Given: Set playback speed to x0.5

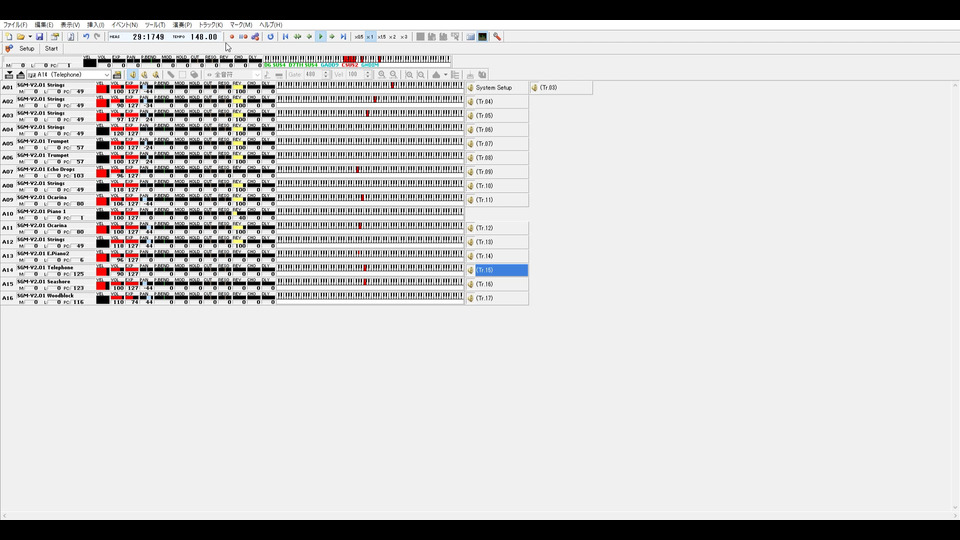Looking at the screenshot, I should click(x=359, y=37).
